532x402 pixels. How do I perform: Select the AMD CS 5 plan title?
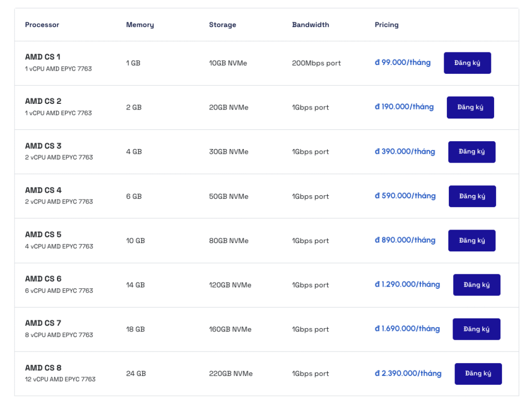(x=43, y=235)
